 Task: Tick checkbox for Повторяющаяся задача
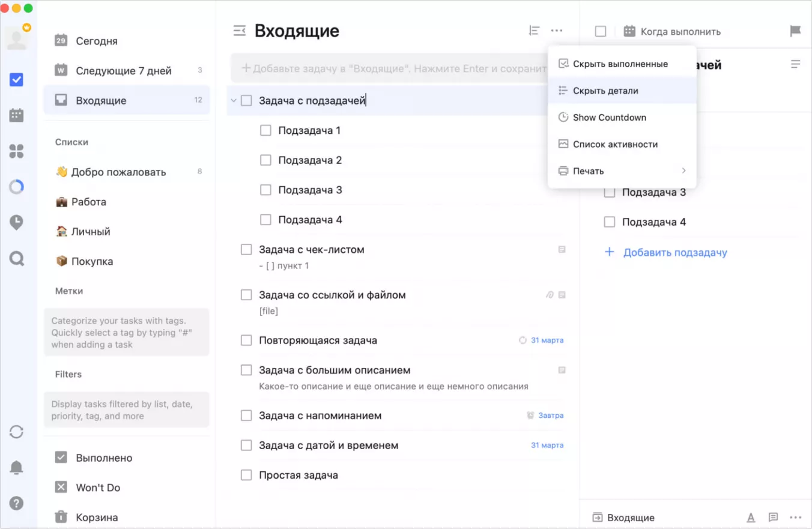click(x=246, y=340)
